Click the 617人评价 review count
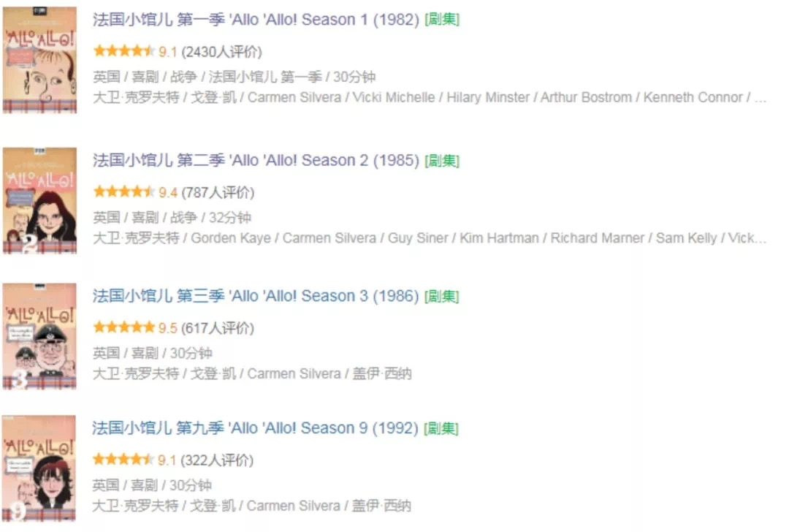The height and width of the screenshot is (532, 789). coord(218,328)
